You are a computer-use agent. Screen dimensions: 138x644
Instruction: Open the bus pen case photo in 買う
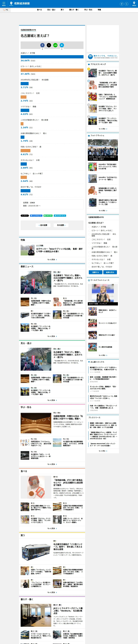pos(36,551)
